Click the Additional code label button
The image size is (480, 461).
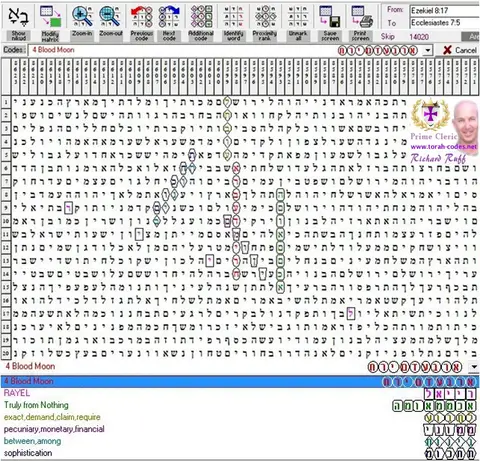(x=201, y=36)
